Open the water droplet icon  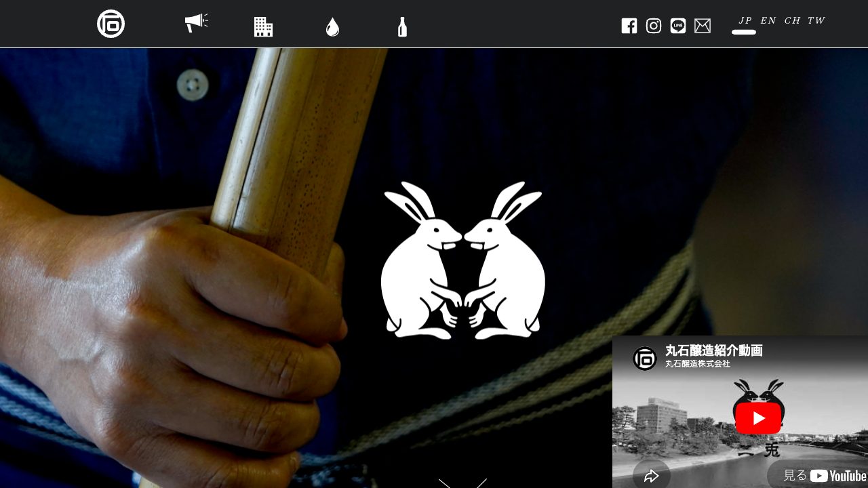click(x=332, y=27)
